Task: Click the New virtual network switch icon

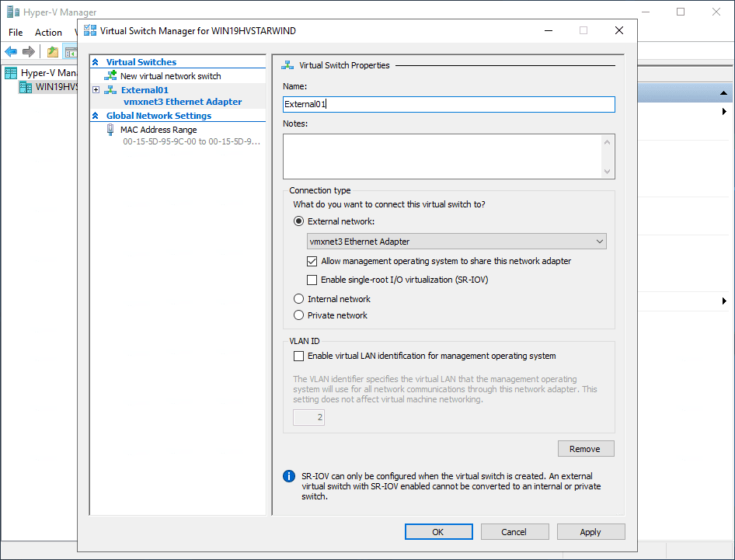Action: pyautogui.click(x=112, y=76)
